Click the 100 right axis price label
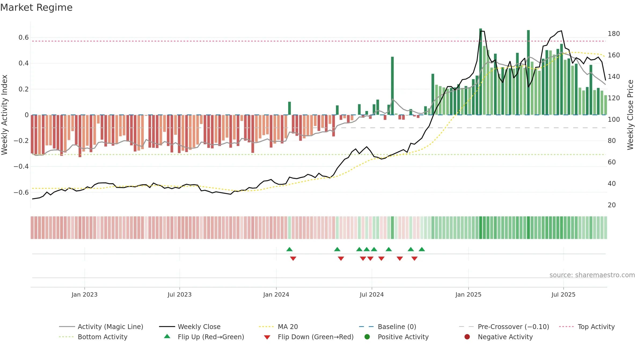The image size is (644, 362). (614, 119)
